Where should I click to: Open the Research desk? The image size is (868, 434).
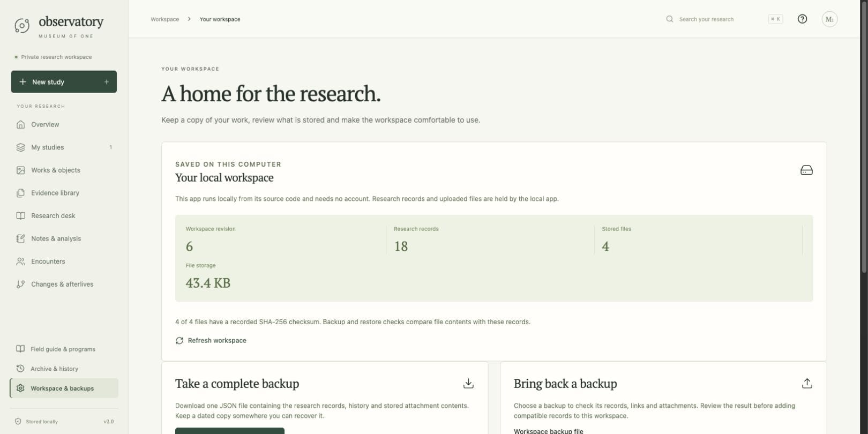click(x=64, y=216)
